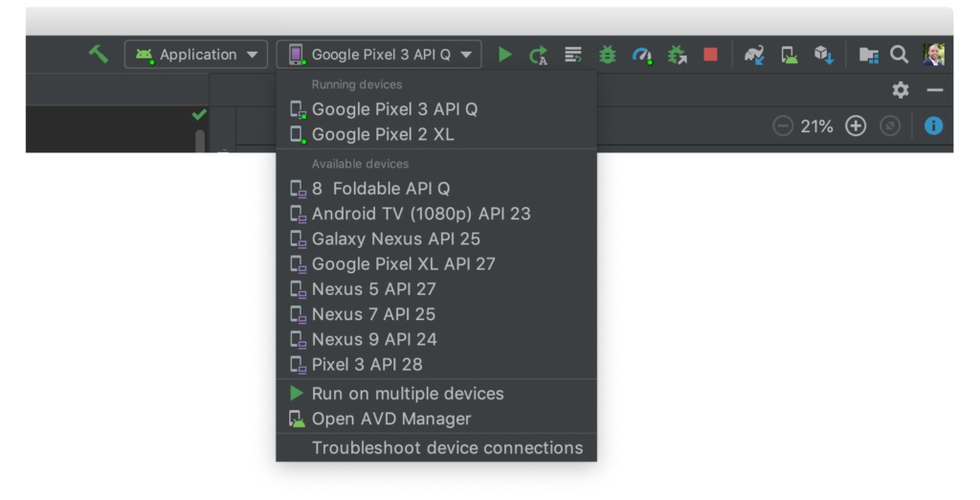The width and height of the screenshot is (980, 500).
Task: Open the panel settings gear menu
Action: click(x=901, y=90)
